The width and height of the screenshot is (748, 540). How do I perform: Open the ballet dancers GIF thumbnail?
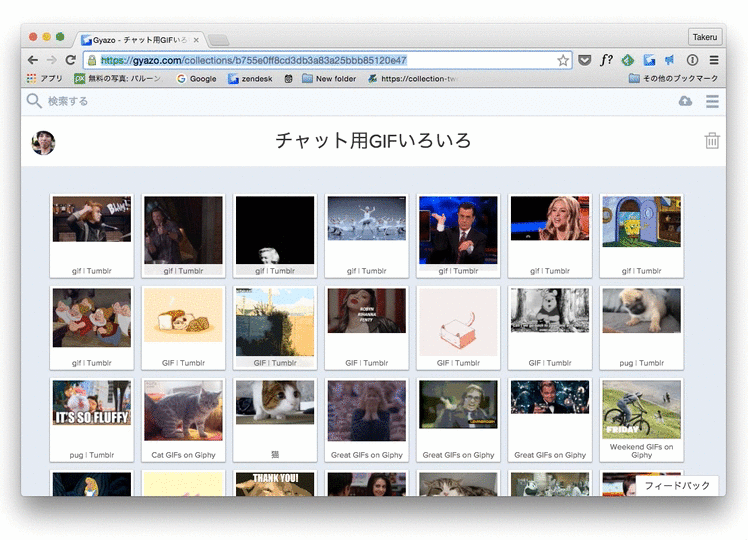(366, 236)
